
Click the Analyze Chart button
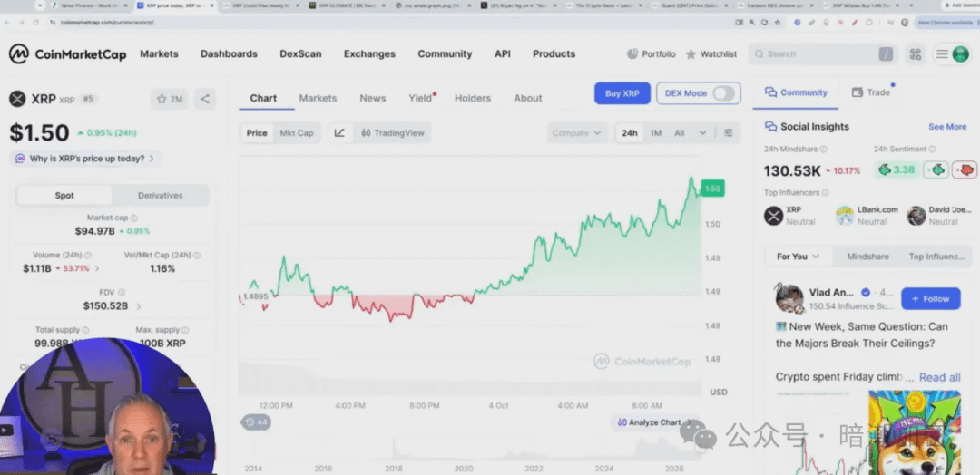655,422
